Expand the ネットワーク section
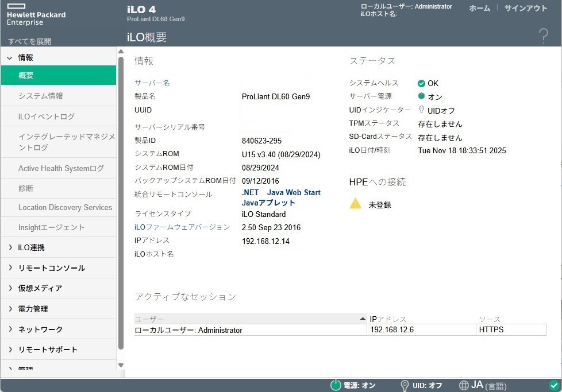 10,329
